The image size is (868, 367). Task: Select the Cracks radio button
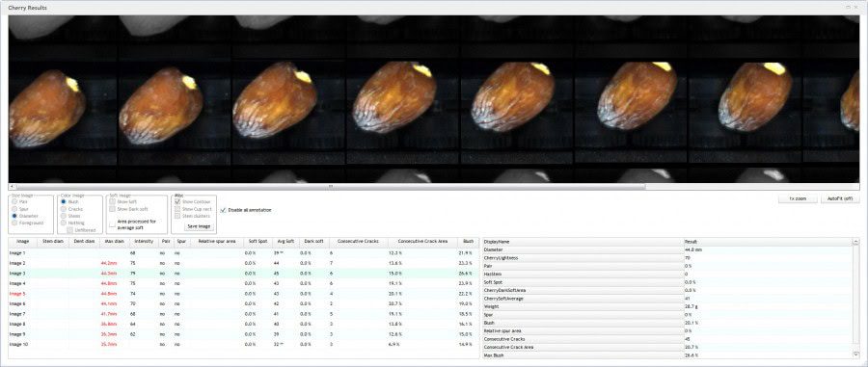[x=64, y=209]
